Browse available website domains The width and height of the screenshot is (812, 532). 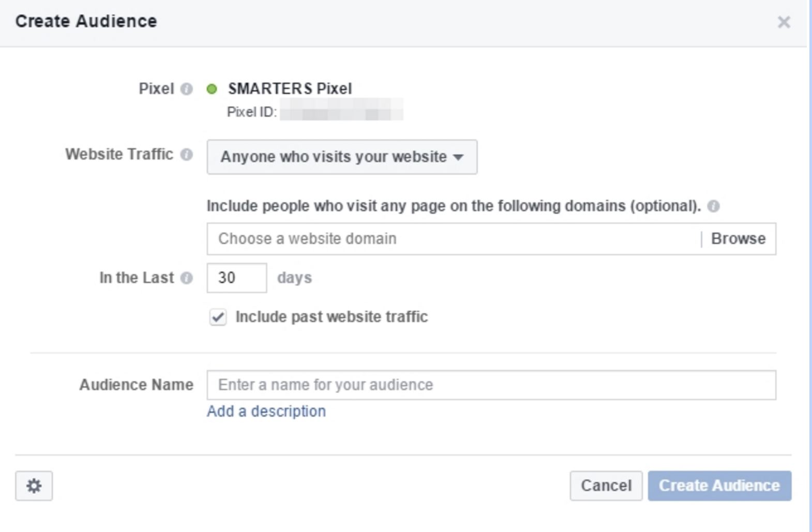point(738,239)
